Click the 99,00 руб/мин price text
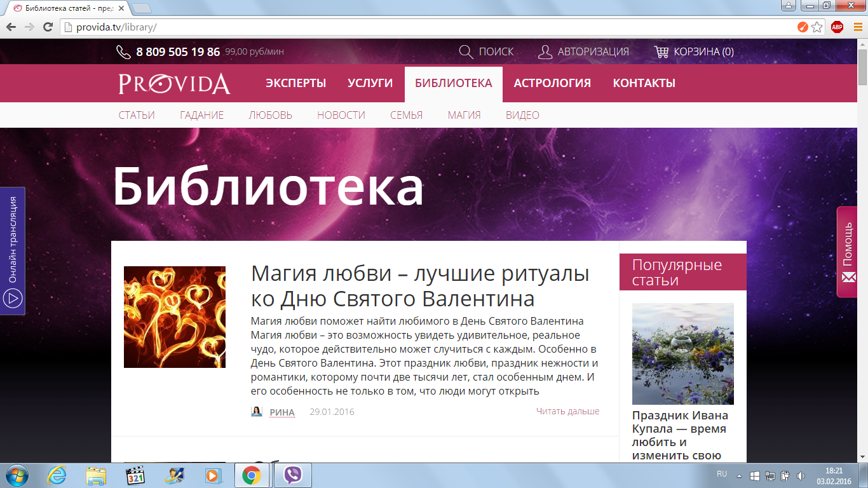 (x=254, y=52)
